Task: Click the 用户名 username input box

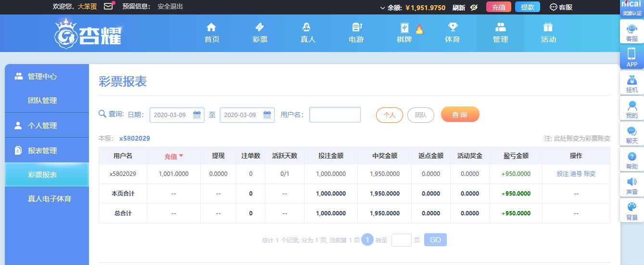Action: point(335,115)
